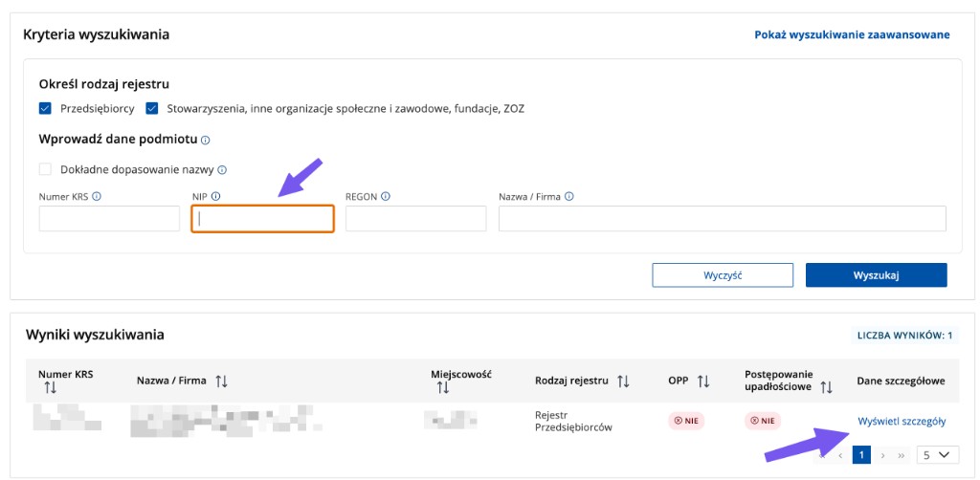
Task: Click info icon next to REGON label
Action: pyautogui.click(x=386, y=197)
